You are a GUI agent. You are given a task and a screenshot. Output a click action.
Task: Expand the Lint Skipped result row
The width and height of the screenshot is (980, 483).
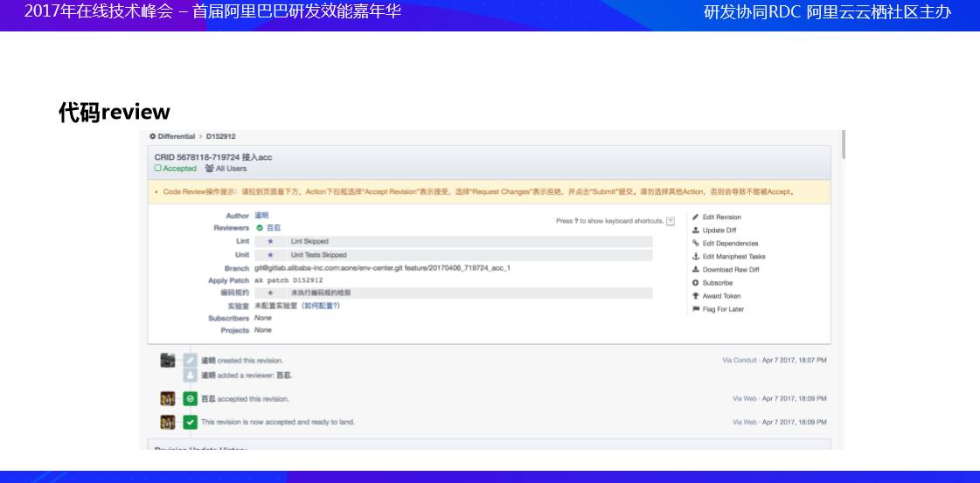click(x=453, y=241)
